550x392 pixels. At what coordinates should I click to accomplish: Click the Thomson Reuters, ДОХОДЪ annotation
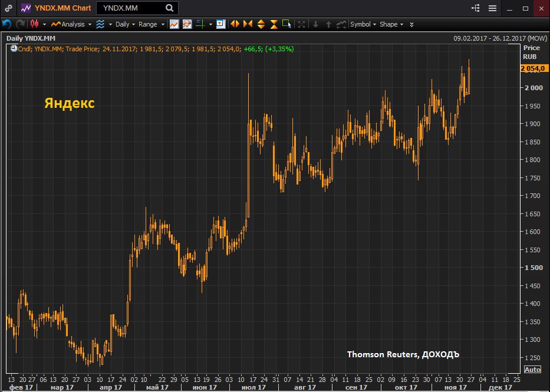403,354
